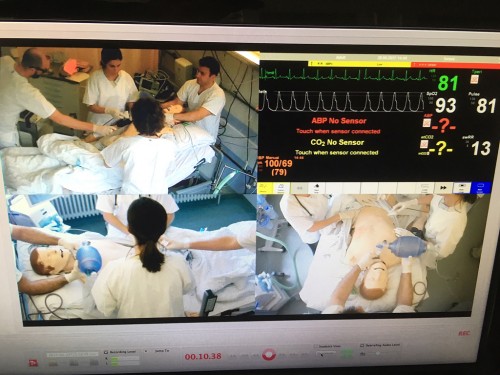The width and height of the screenshot is (500, 375).
Task: Tap the crossed-out alarm icon beside ABP
Action: [x=427, y=123]
